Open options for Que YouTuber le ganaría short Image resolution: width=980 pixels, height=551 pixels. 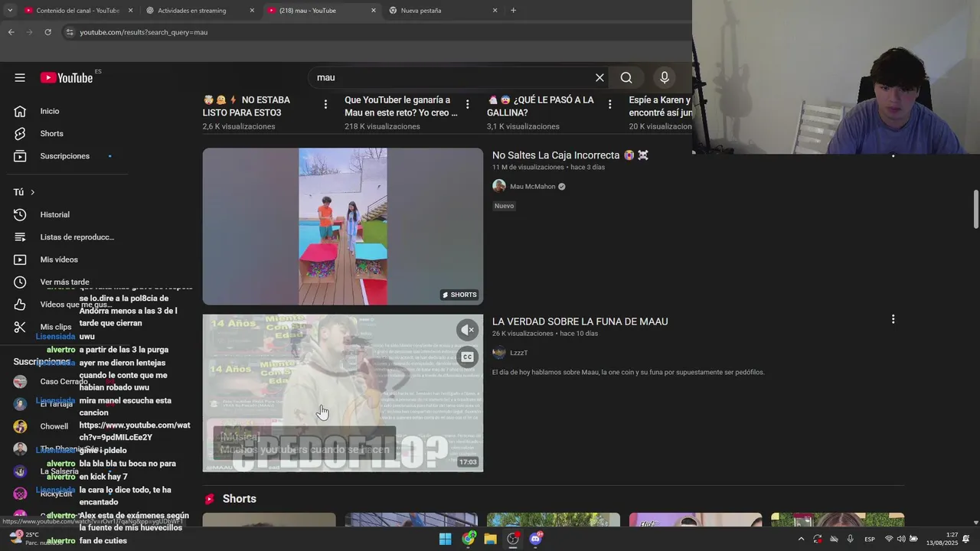coord(468,104)
